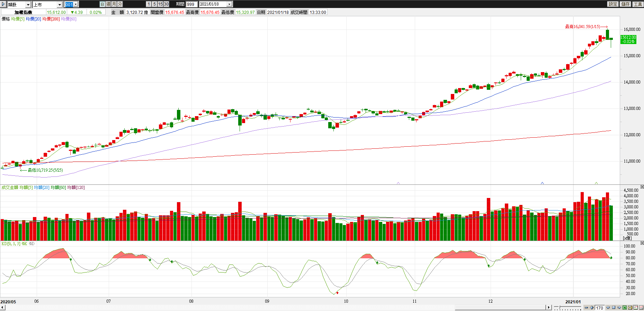Screen dimensions: 644x311
Task: Open the 工具 tools menu
Action: [638, 4]
